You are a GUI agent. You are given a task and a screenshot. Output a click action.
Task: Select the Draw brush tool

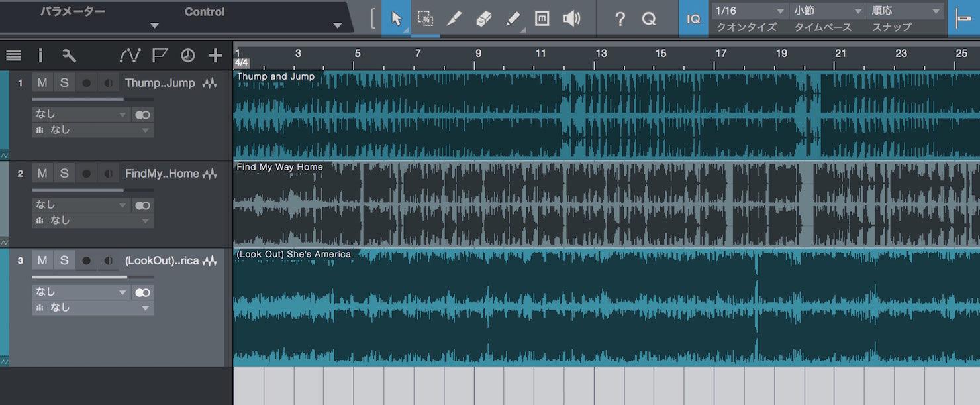[x=513, y=19]
